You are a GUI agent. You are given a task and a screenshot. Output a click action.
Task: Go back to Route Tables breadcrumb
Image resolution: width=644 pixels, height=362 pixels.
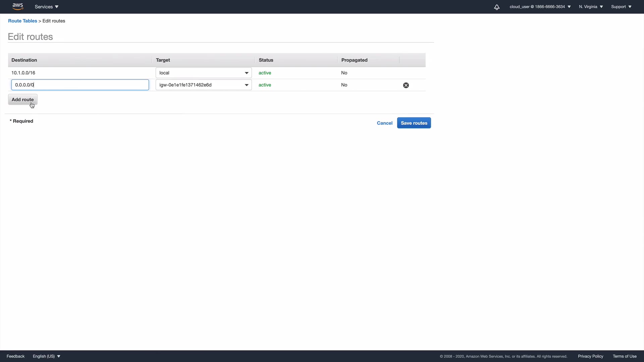tap(22, 21)
